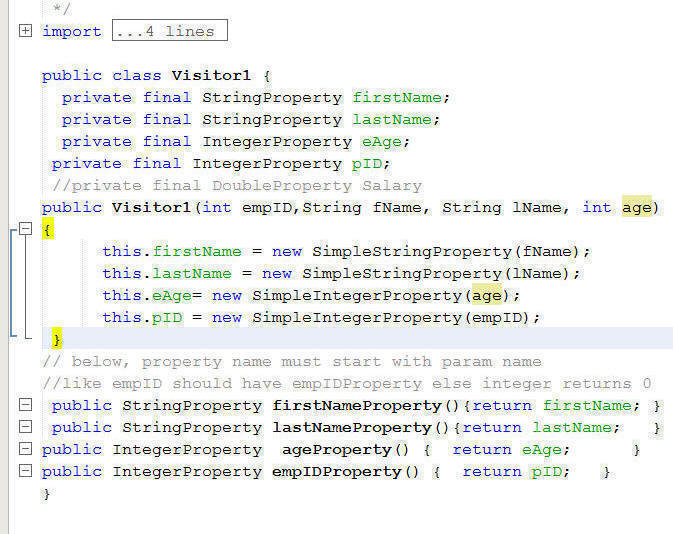Click the final closing brace of class

pos(46,494)
